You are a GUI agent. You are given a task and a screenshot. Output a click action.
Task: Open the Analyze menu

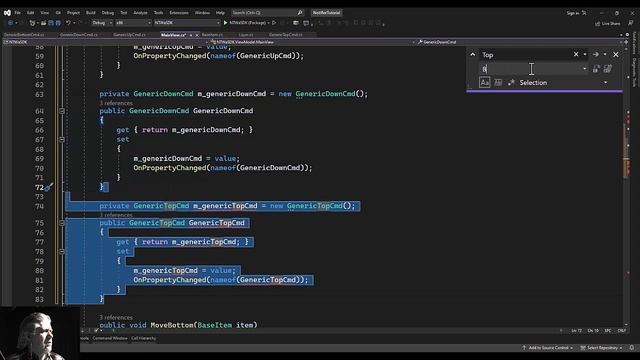pyautogui.click(x=140, y=13)
